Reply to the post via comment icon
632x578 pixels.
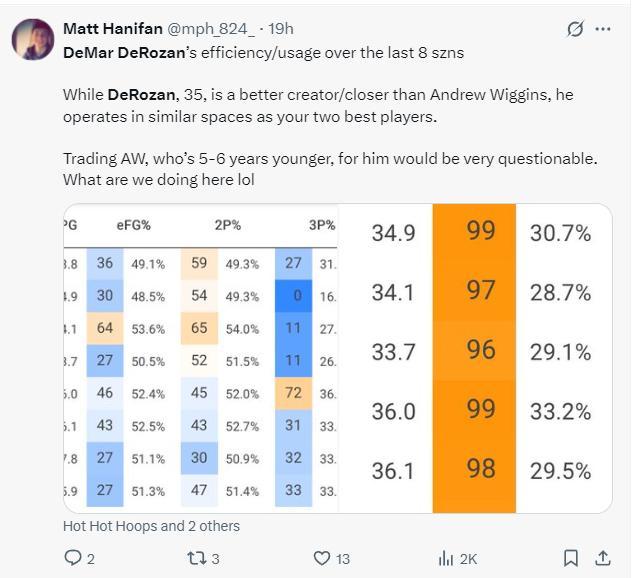(x=72, y=558)
